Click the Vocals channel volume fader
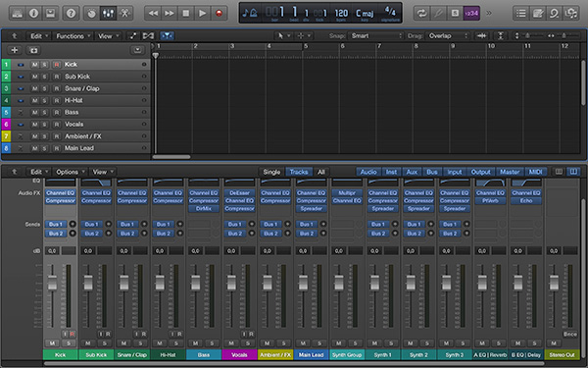 [231, 283]
